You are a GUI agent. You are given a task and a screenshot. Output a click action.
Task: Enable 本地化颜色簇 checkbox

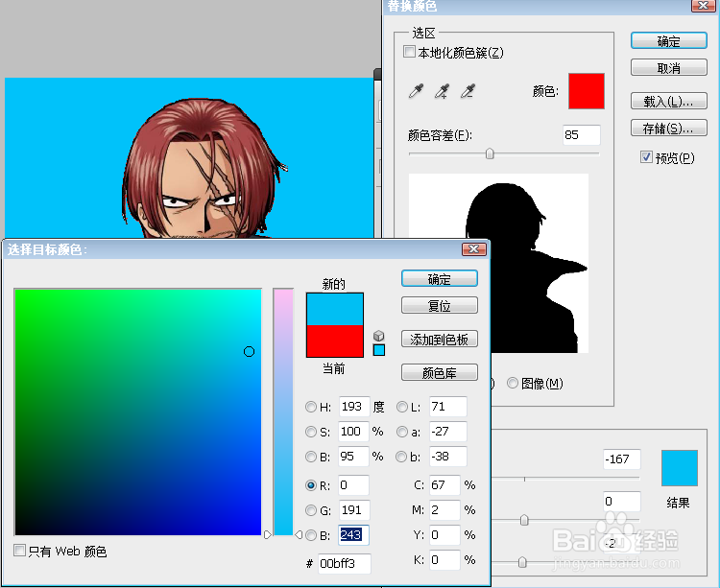409,52
